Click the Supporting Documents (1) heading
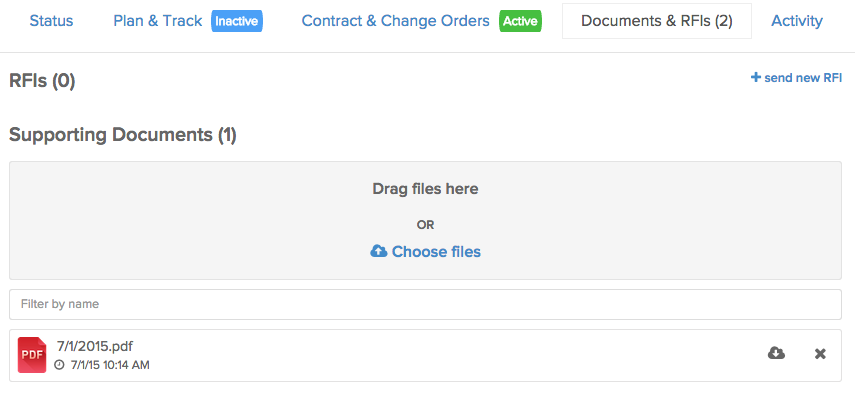Image resolution: width=855 pixels, height=397 pixels. tap(123, 135)
